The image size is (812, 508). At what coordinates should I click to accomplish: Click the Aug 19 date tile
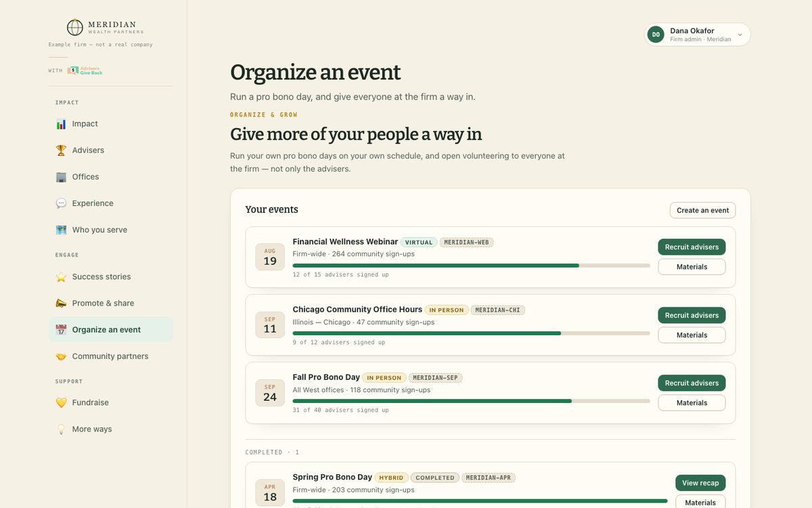(x=270, y=257)
